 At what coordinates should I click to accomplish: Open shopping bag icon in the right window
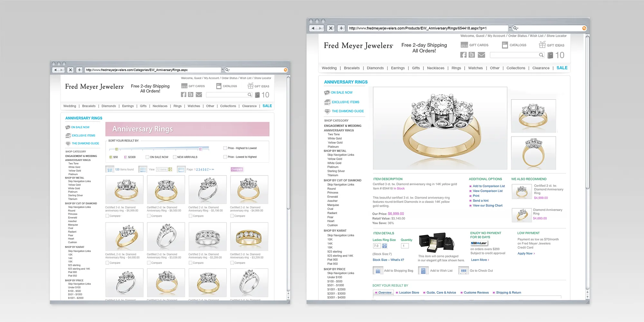click(550, 55)
